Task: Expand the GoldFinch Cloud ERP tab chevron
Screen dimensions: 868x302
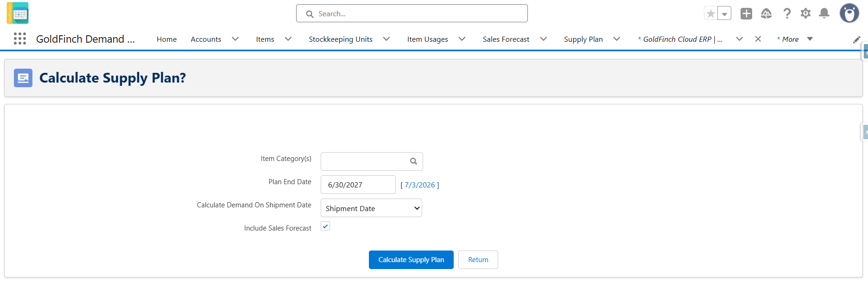Action: 740,39
